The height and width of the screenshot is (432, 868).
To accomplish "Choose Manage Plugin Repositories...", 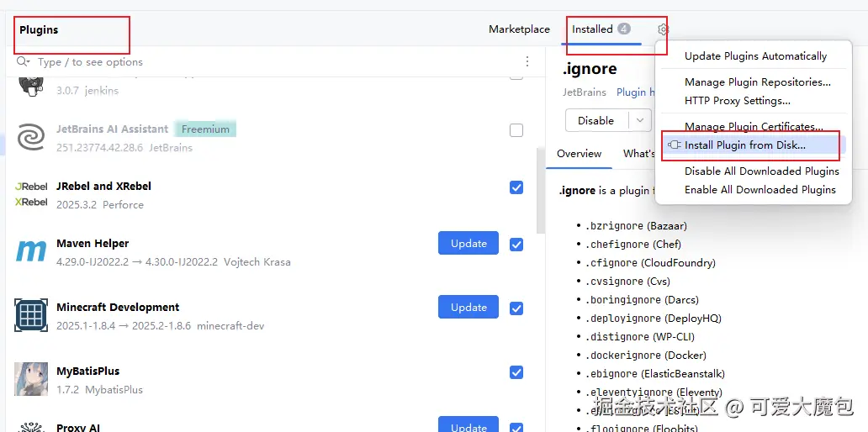I will point(757,82).
